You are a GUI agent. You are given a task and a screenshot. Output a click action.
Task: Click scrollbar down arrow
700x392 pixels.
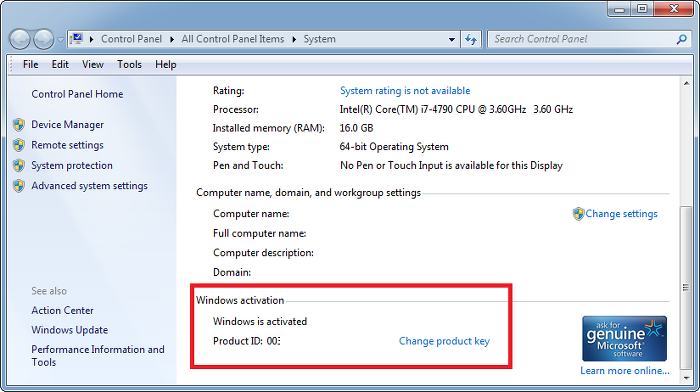tap(686, 378)
